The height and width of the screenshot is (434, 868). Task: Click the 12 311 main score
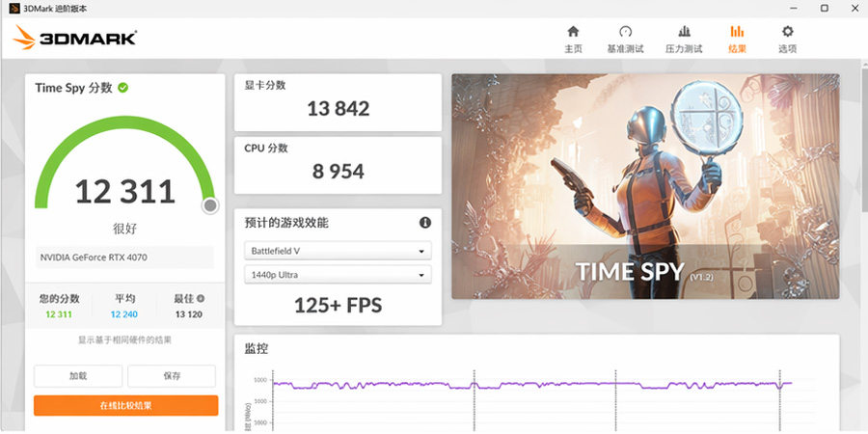[x=125, y=192]
